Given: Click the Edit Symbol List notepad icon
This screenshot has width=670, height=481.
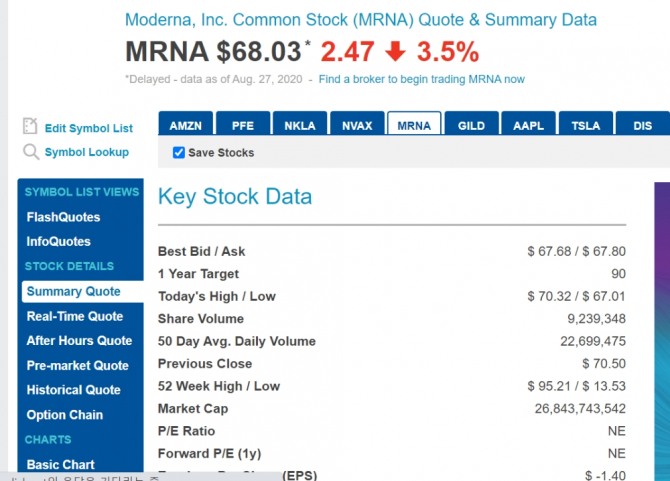Looking at the screenshot, I should pyautogui.click(x=30, y=126).
